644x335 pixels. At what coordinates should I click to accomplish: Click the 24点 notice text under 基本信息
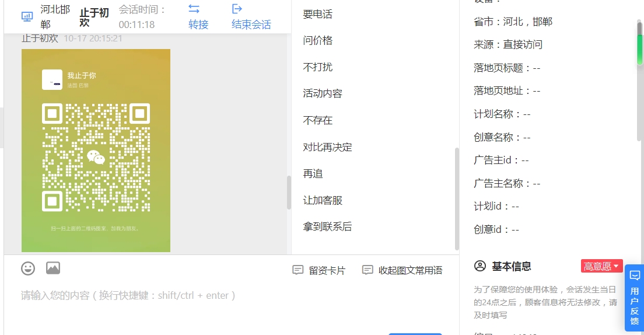tap(545, 302)
